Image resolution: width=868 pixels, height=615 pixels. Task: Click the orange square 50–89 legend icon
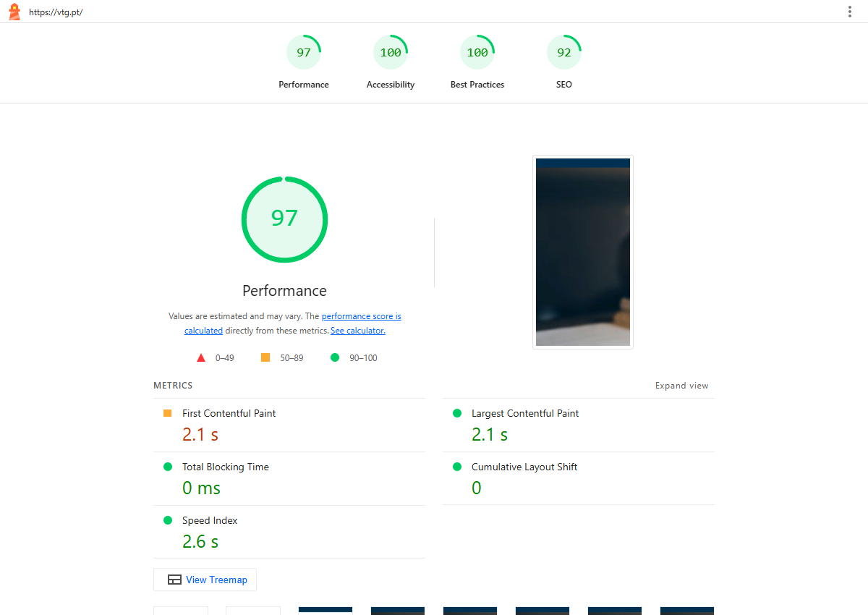[265, 357]
